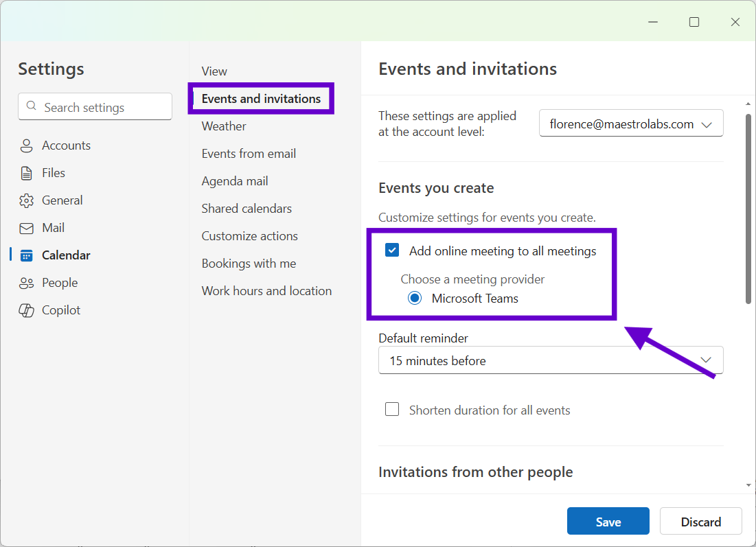
Task: Open Events from email section
Action: point(249,154)
